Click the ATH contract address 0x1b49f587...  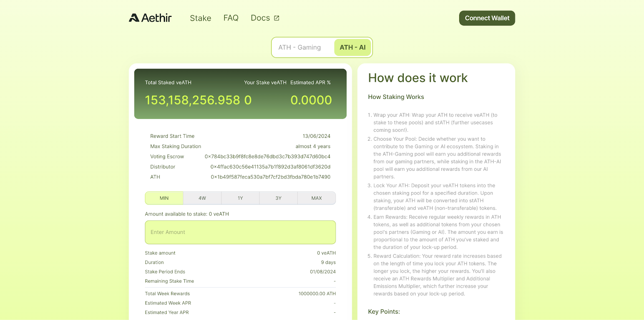[270, 177]
